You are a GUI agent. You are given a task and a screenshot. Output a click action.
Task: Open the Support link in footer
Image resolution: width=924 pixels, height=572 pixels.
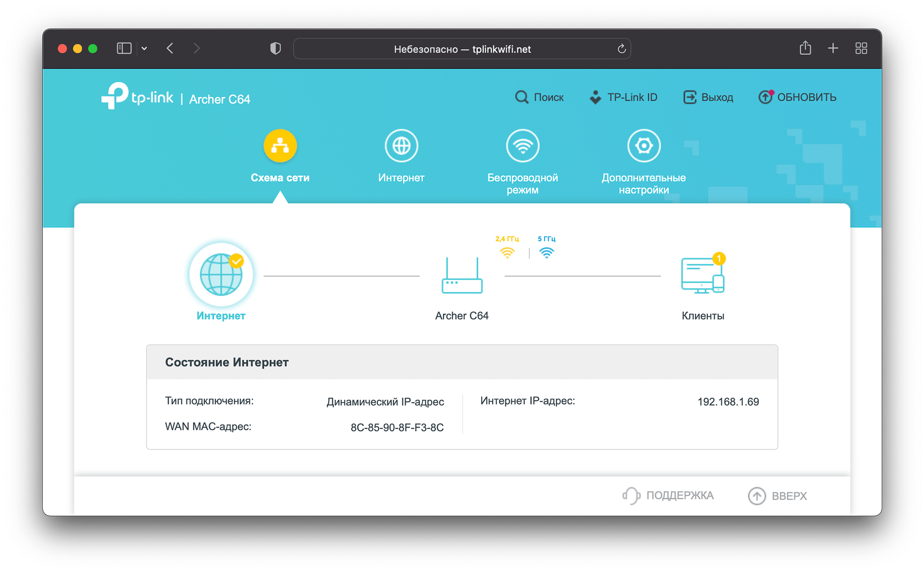click(668, 495)
